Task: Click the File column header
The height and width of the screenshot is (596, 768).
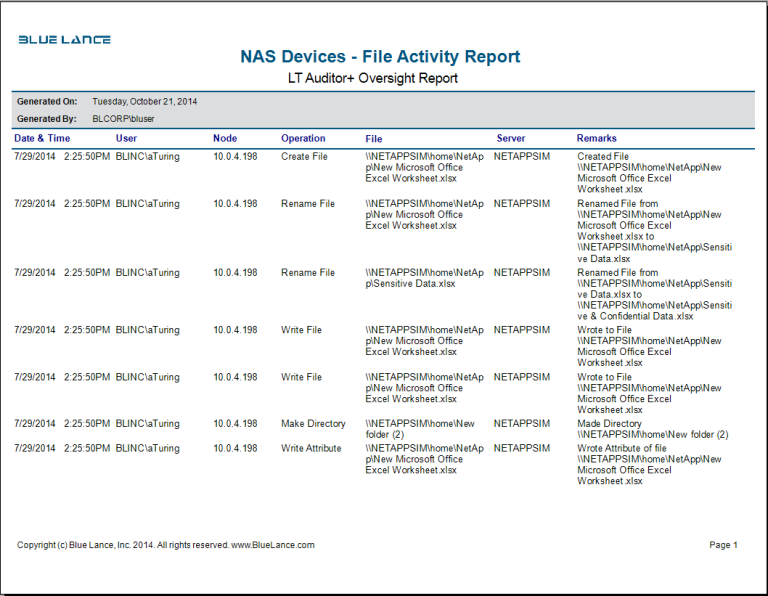Action: (373, 138)
